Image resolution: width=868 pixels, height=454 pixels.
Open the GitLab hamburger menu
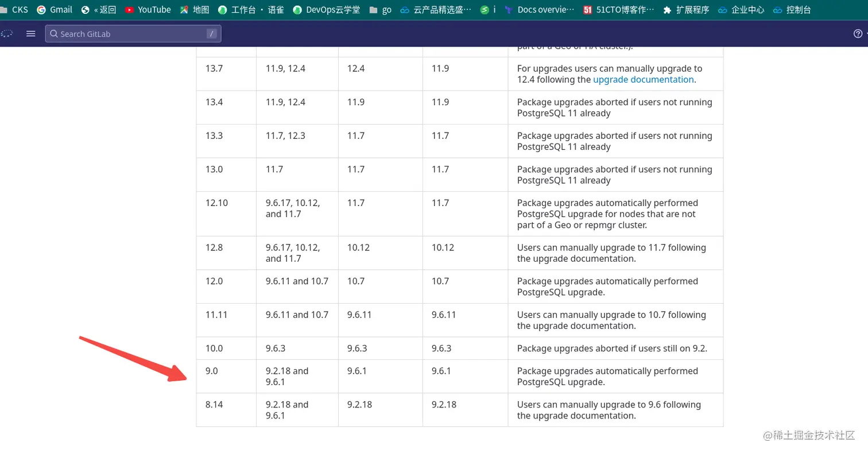(x=31, y=34)
